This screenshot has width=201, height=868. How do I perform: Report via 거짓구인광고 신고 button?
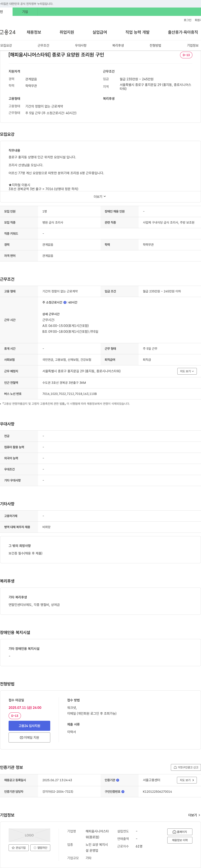click(186, 767)
